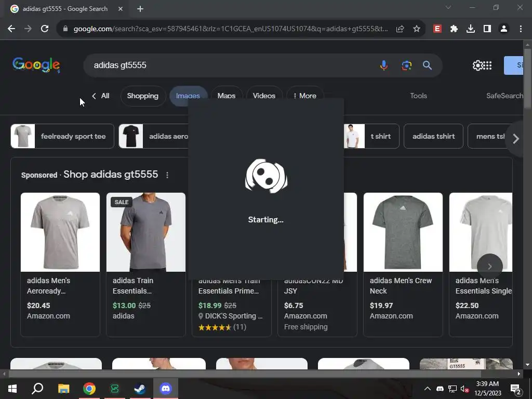Image resolution: width=532 pixels, height=399 pixels.
Task: Open the SALE adidas Train Essentials image
Action: pos(146,232)
